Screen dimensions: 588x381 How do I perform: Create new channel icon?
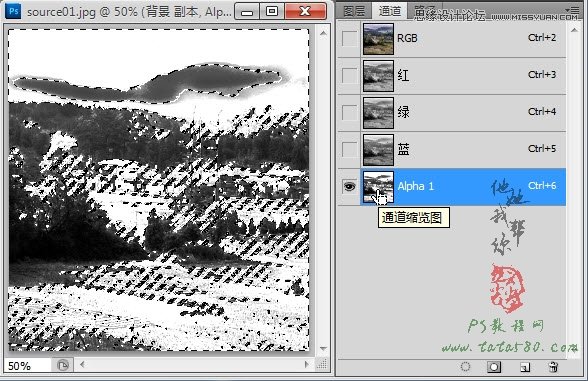[x=525, y=367]
